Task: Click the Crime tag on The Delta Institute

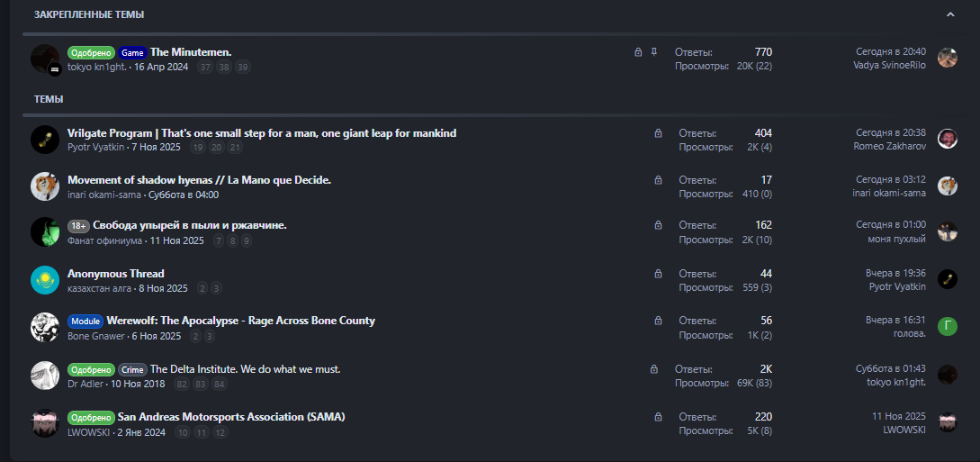Action: click(132, 369)
